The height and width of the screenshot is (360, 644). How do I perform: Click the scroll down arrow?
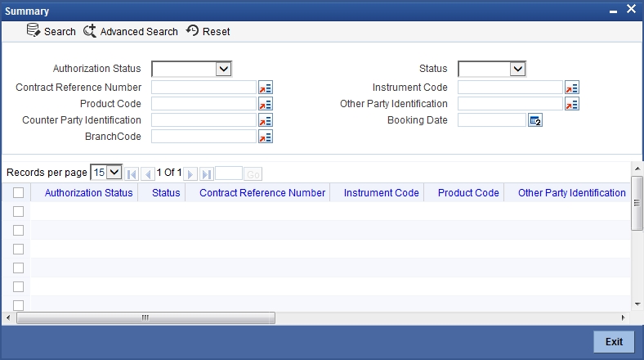pos(637,304)
